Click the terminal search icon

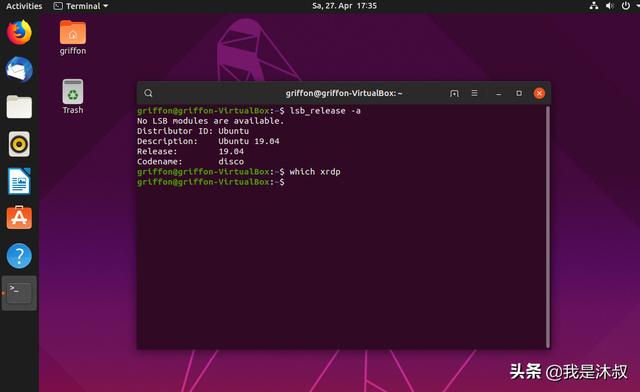click(148, 93)
